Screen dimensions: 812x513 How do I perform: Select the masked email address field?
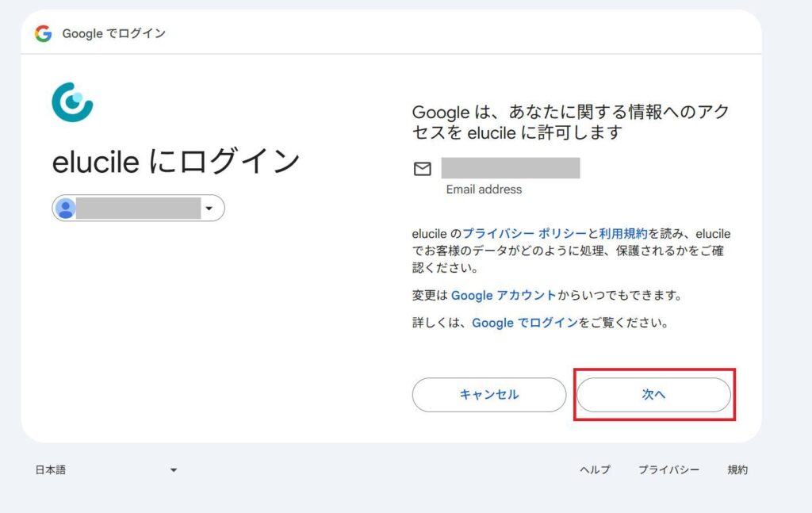point(511,167)
